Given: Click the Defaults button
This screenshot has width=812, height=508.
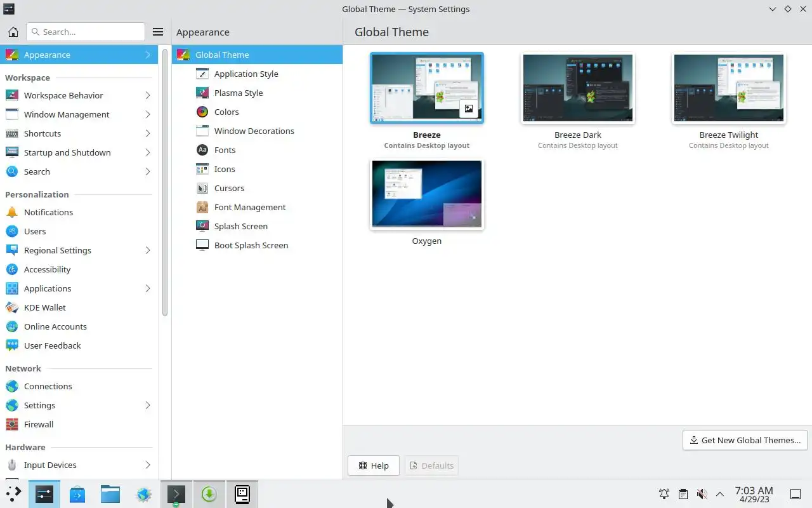Looking at the screenshot, I should point(431,465).
